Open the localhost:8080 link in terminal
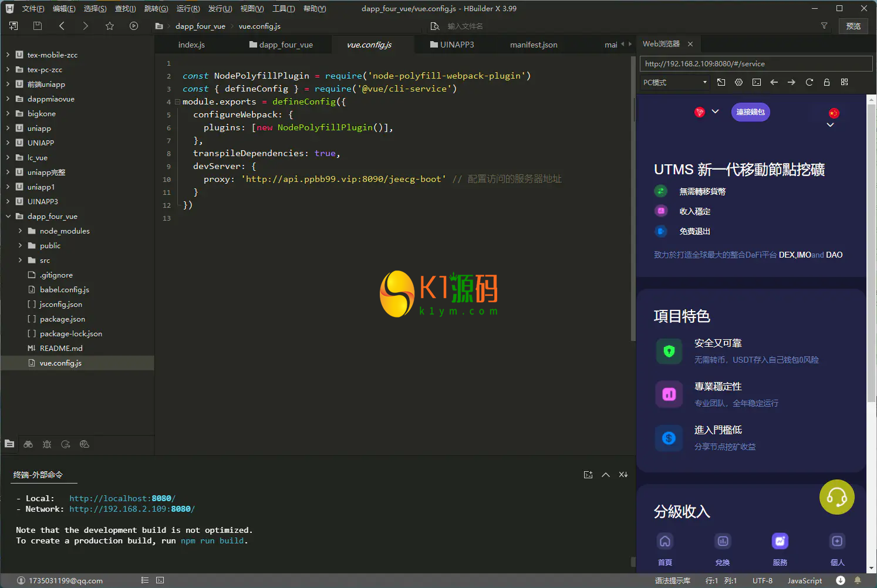Viewport: 877px width, 588px height. pos(122,498)
